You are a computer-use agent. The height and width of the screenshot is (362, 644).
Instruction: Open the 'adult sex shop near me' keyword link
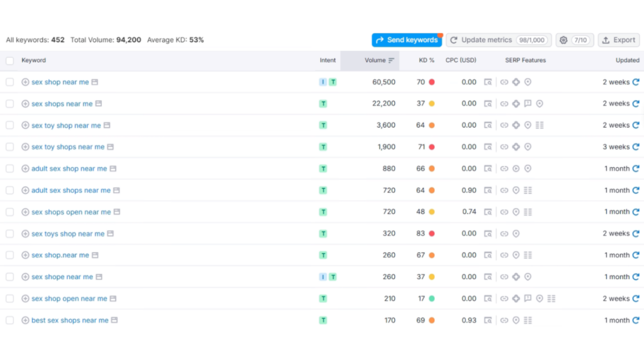(69, 168)
